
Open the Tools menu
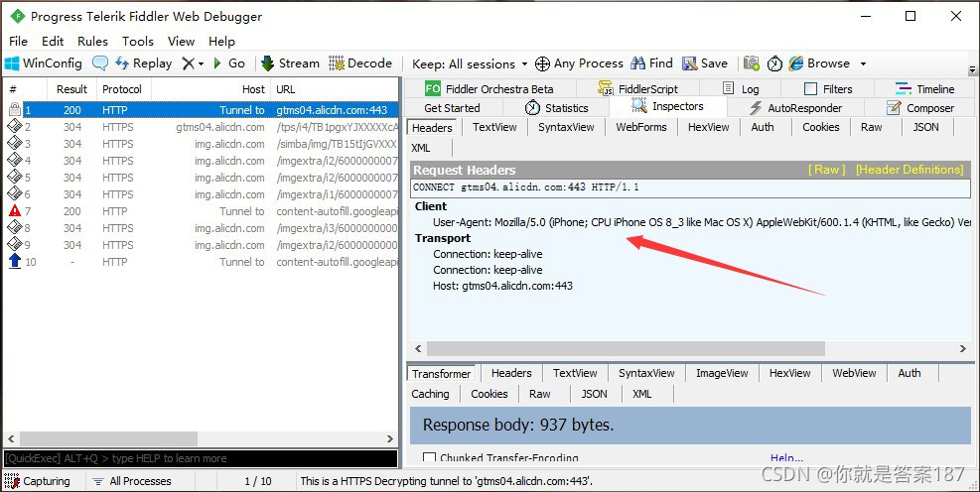[x=137, y=42]
